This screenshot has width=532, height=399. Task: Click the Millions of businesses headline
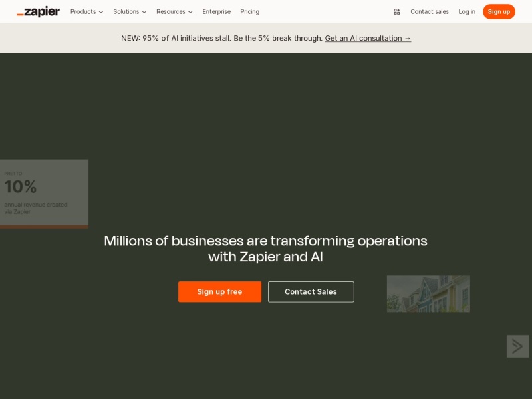pyautogui.click(x=266, y=249)
